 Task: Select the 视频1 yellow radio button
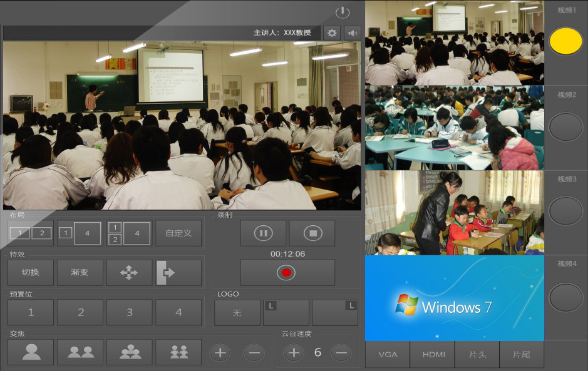click(565, 41)
